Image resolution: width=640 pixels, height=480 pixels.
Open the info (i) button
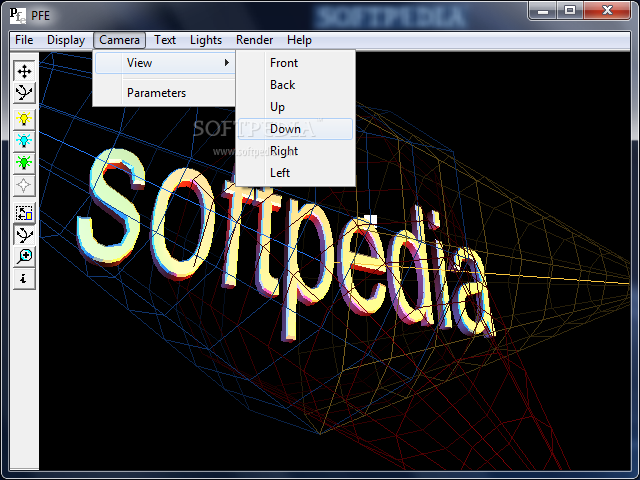[x=24, y=278]
